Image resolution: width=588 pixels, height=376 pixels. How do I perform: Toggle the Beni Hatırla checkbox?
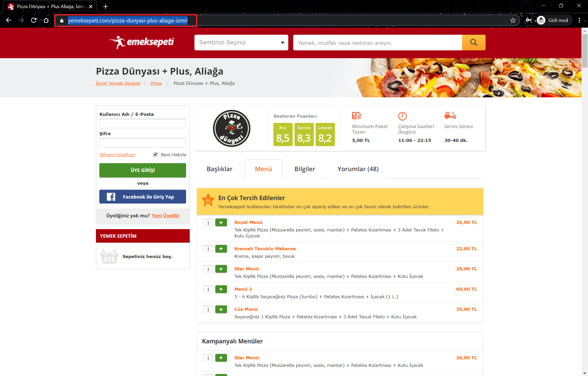pyautogui.click(x=155, y=154)
